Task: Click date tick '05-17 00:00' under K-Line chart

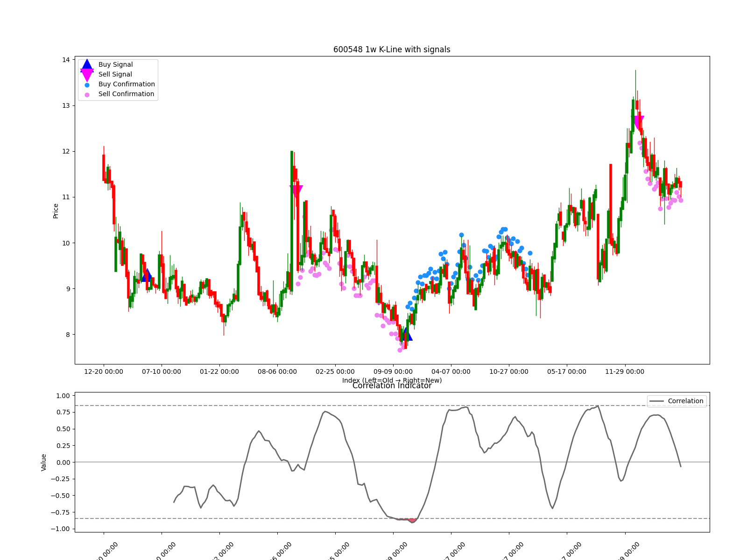Action: coord(567,371)
